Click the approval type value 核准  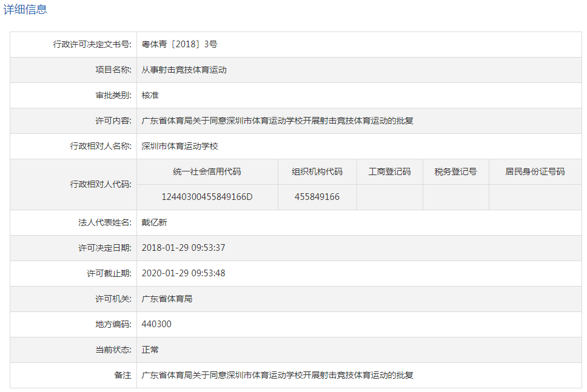coord(150,95)
